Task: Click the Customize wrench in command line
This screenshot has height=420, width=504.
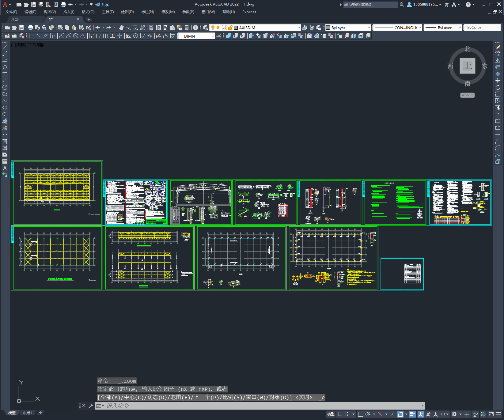Action: tap(91, 406)
